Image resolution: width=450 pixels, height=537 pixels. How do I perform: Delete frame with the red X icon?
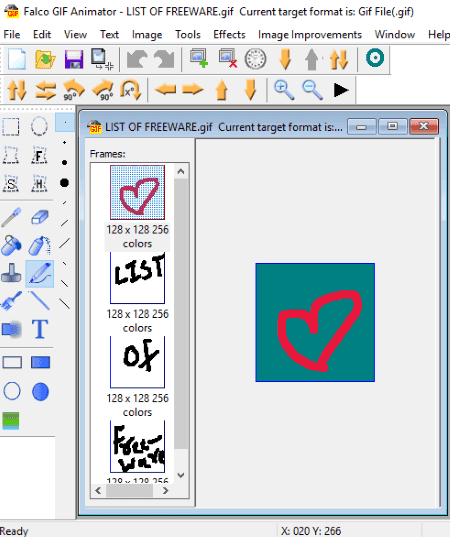coord(228,58)
